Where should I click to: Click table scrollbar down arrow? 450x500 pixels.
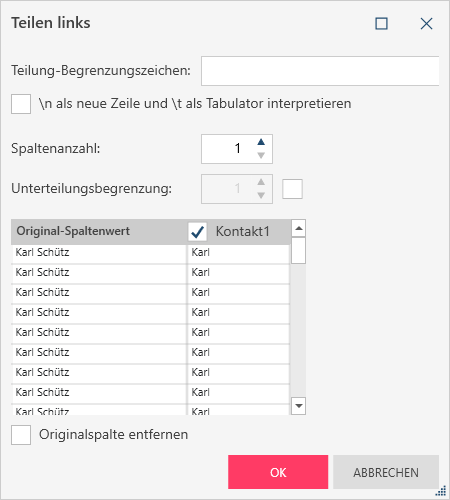[298, 406]
